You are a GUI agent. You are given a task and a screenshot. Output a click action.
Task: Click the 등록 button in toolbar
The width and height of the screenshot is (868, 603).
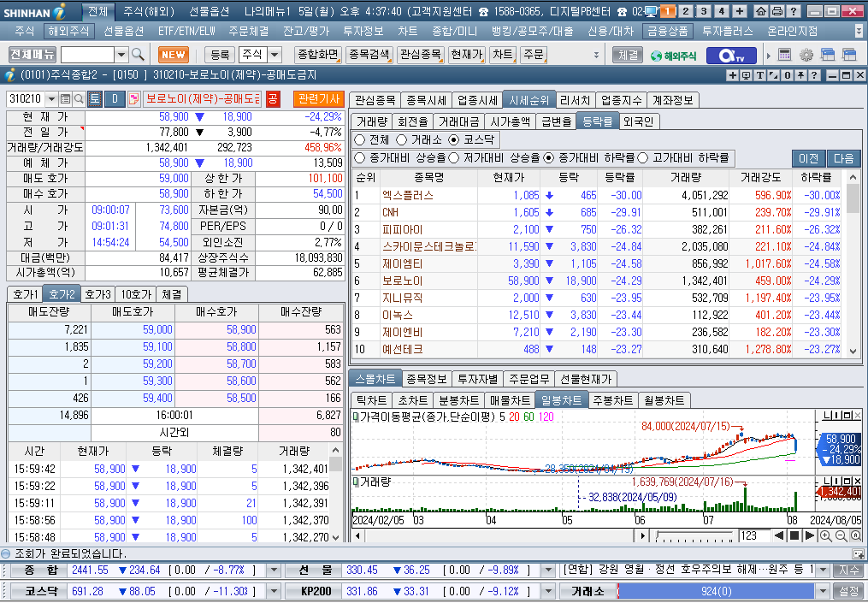[x=220, y=55]
